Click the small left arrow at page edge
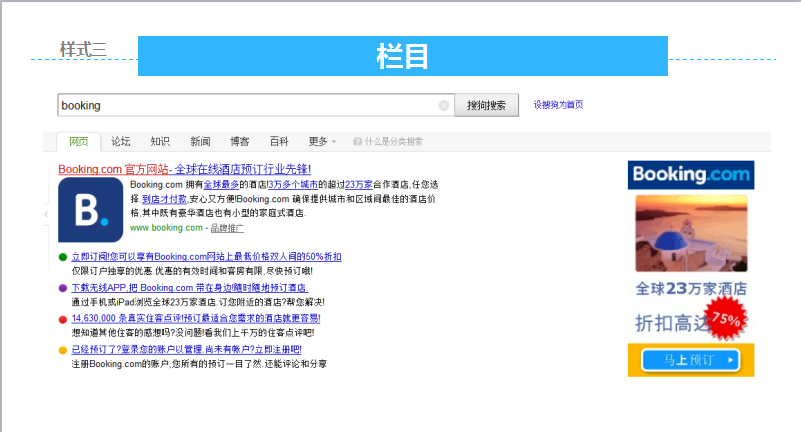The height and width of the screenshot is (432, 801). [x=46, y=214]
